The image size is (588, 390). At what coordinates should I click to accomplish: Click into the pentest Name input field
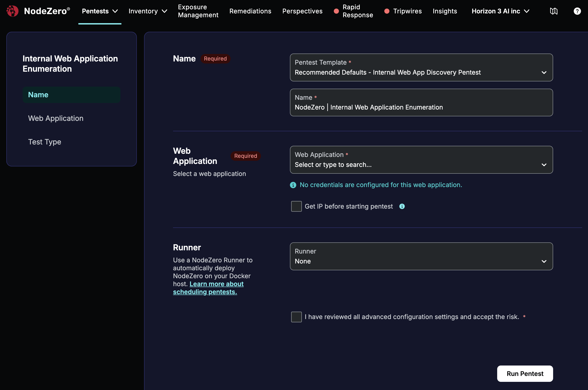(421, 102)
